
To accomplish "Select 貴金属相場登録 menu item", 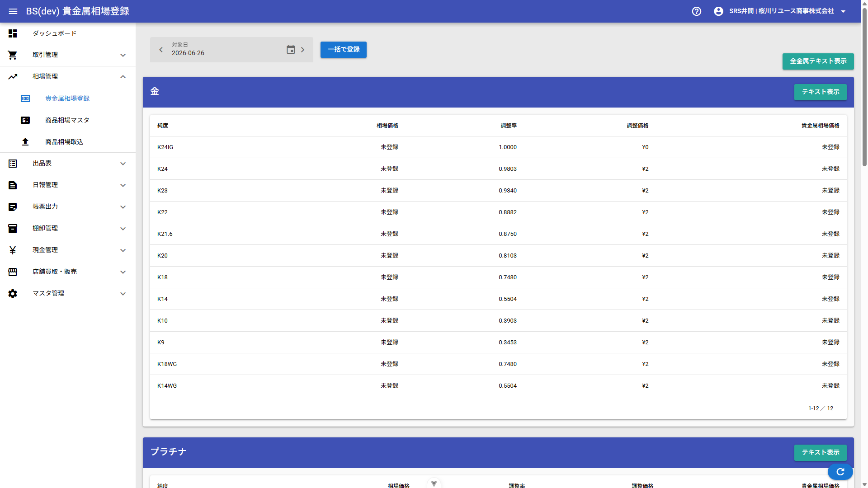I will tap(67, 99).
